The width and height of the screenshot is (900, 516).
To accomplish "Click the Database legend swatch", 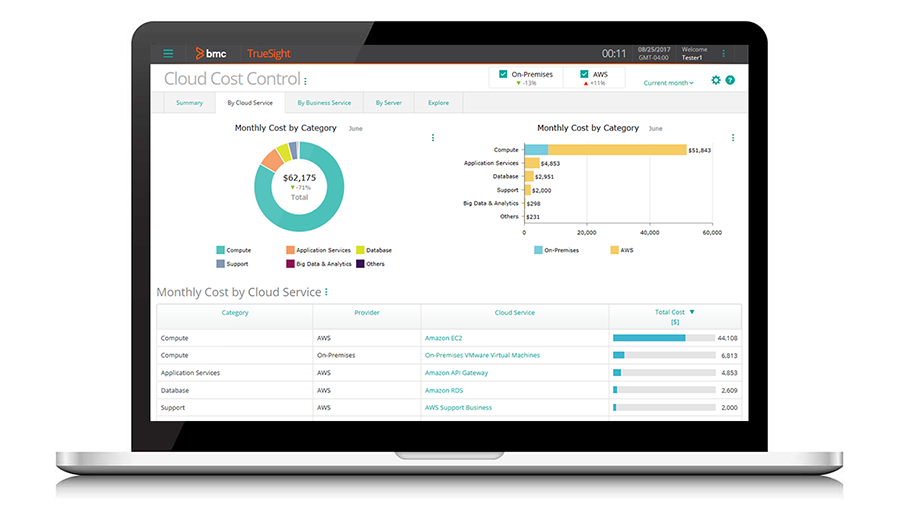I will click(x=360, y=250).
